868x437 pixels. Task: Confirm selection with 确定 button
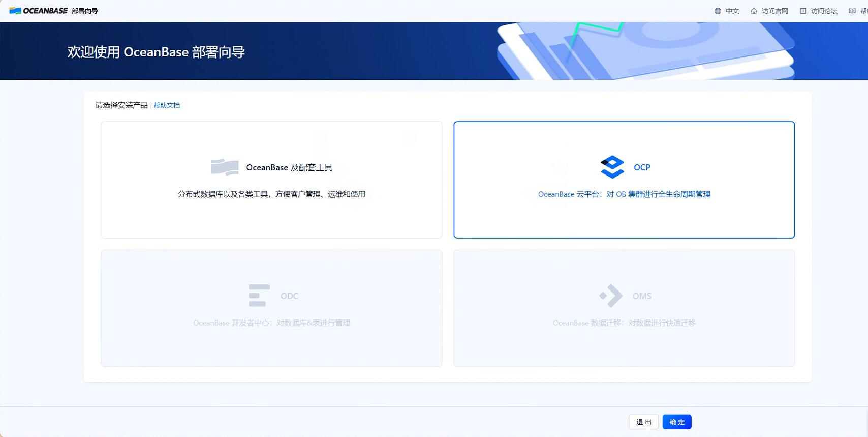(677, 422)
